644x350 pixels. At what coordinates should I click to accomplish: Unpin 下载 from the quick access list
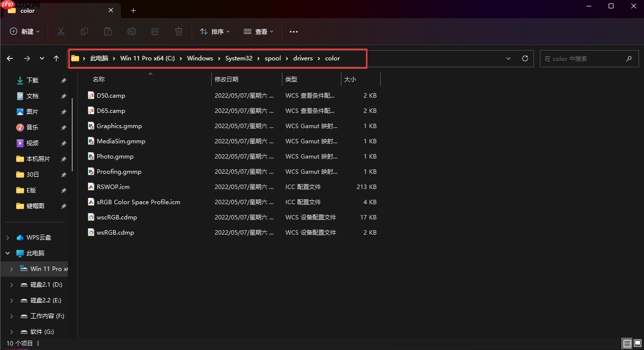(x=63, y=80)
